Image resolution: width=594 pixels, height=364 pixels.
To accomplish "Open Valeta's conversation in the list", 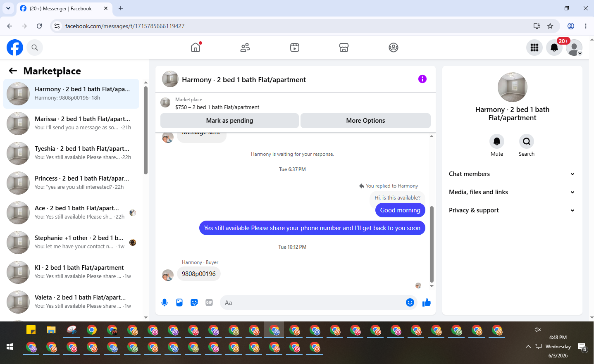I will pyautogui.click(x=71, y=302).
